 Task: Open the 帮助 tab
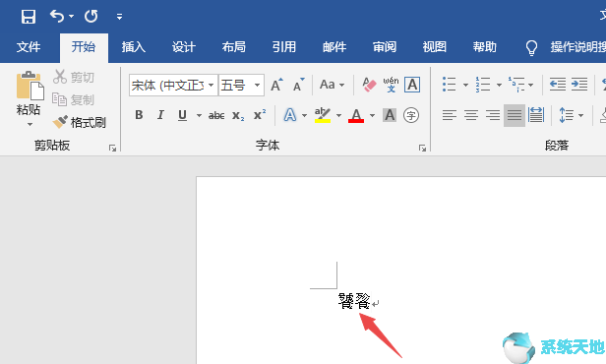click(x=485, y=47)
